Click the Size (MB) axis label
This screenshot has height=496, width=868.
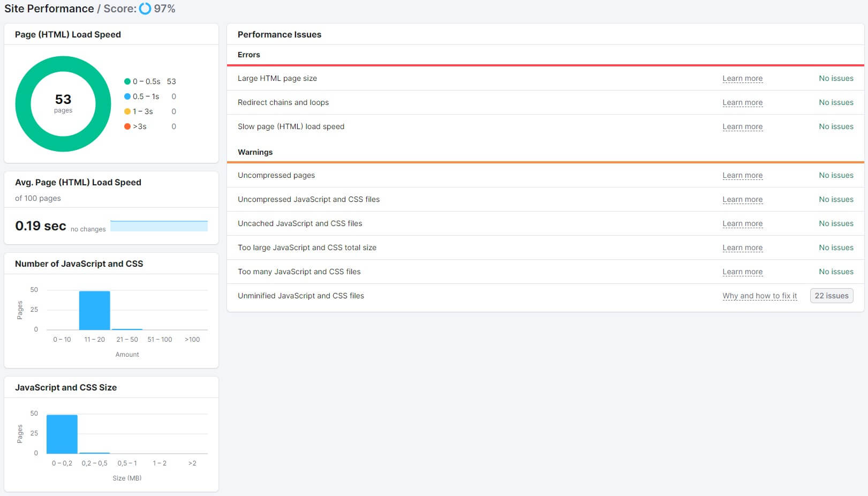click(127, 478)
